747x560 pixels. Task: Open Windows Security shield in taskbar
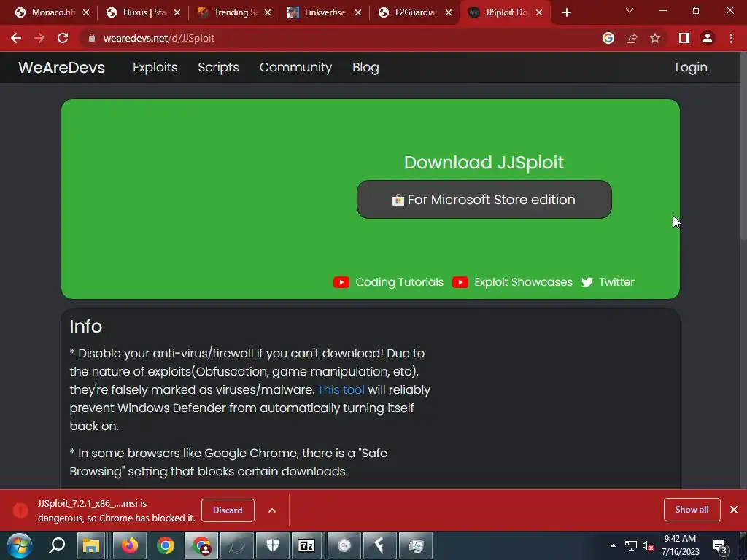click(x=273, y=545)
